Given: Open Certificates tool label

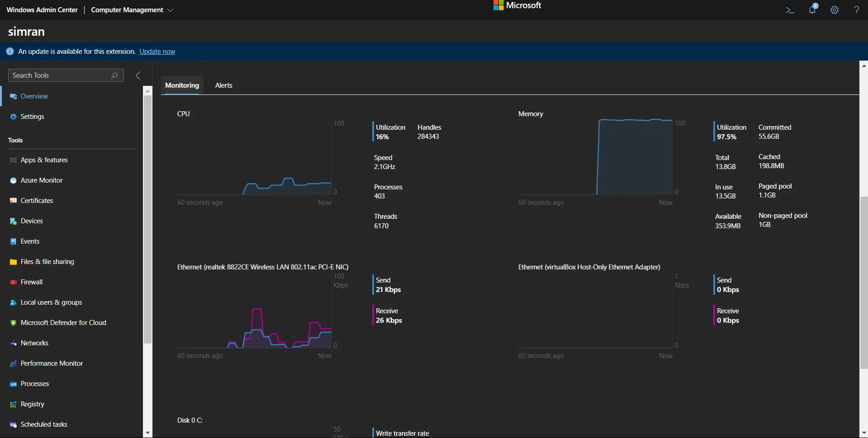Looking at the screenshot, I should [37, 201].
